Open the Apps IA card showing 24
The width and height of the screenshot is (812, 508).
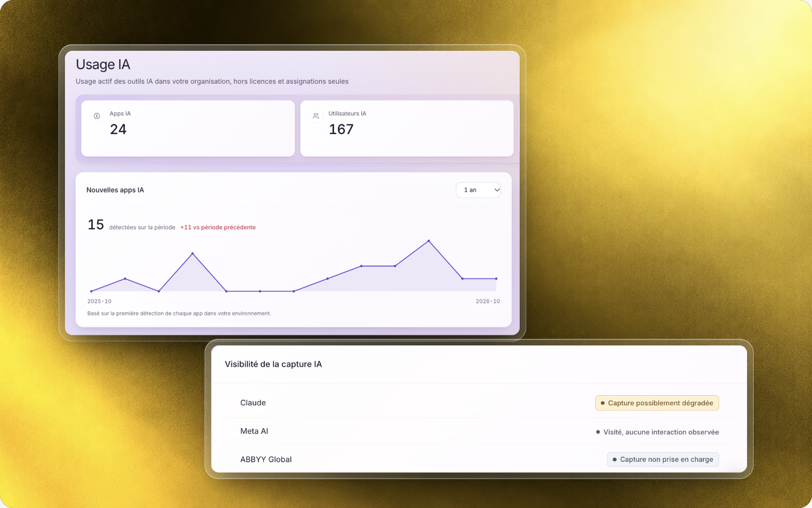pyautogui.click(x=188, y=128)
